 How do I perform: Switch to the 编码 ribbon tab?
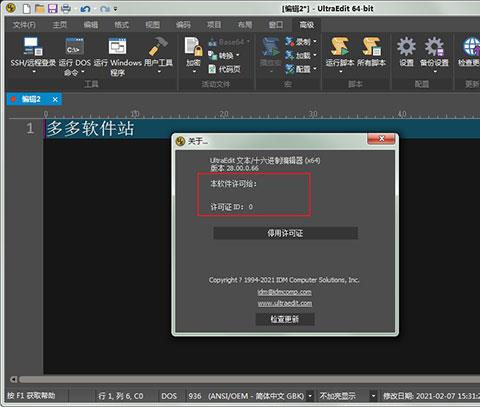click(x=183, y=25)
